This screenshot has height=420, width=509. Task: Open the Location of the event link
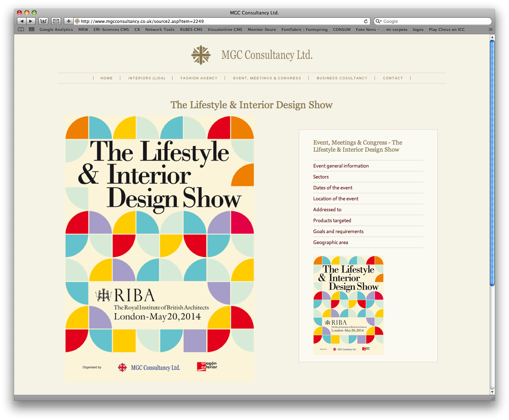tap(336, 199)
